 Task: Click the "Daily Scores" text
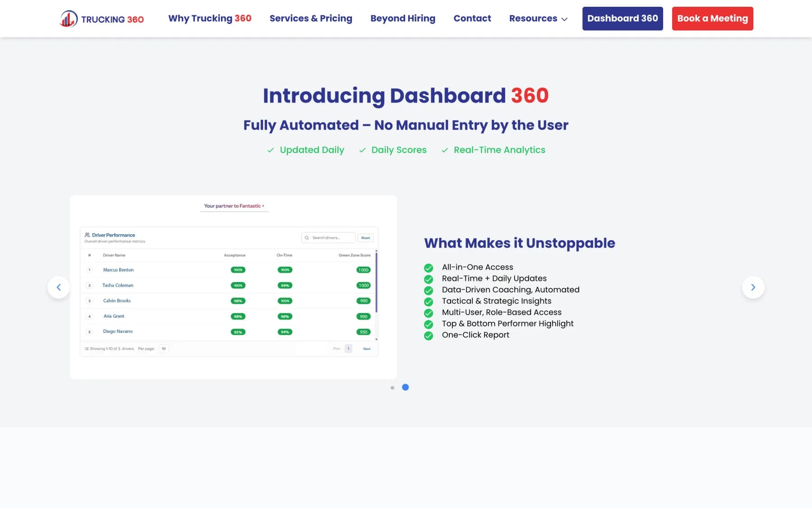[399, 150]
